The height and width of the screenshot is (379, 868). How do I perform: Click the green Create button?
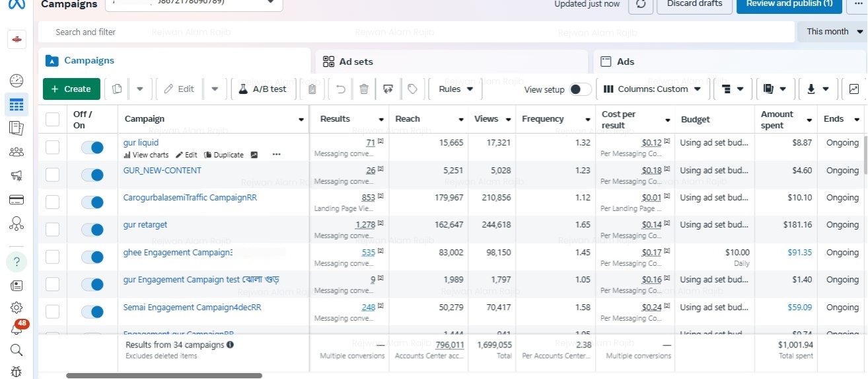[71, 89]
